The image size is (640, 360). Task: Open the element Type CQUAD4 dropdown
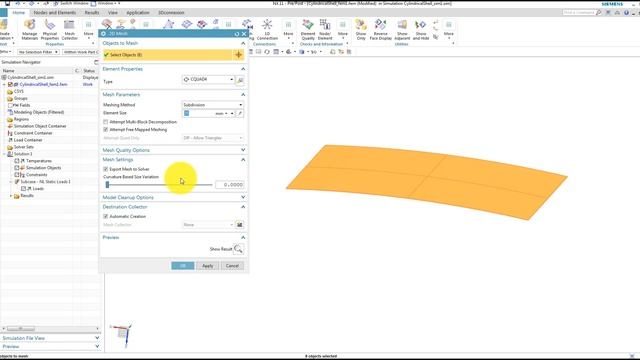click(208, 80)
